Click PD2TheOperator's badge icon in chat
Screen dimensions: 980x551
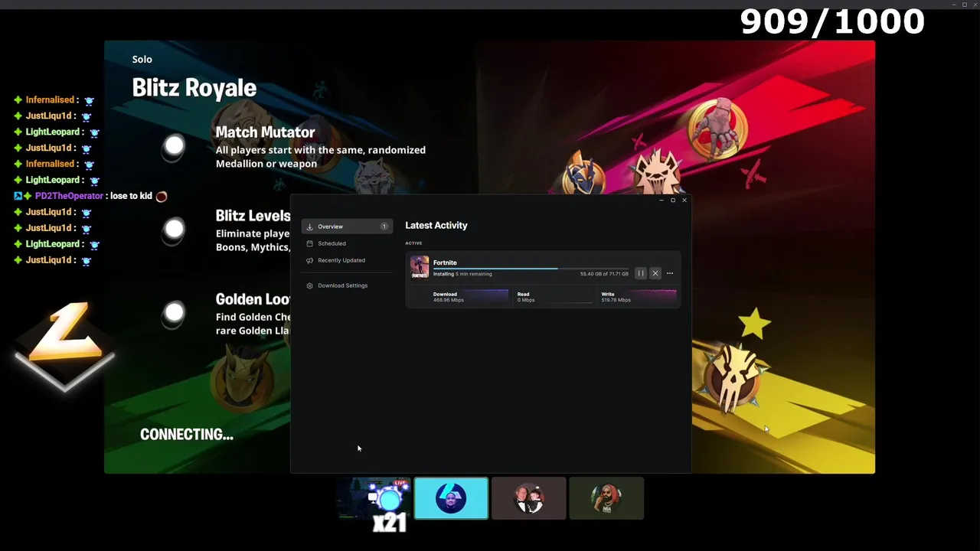click(x=18, y=196)
